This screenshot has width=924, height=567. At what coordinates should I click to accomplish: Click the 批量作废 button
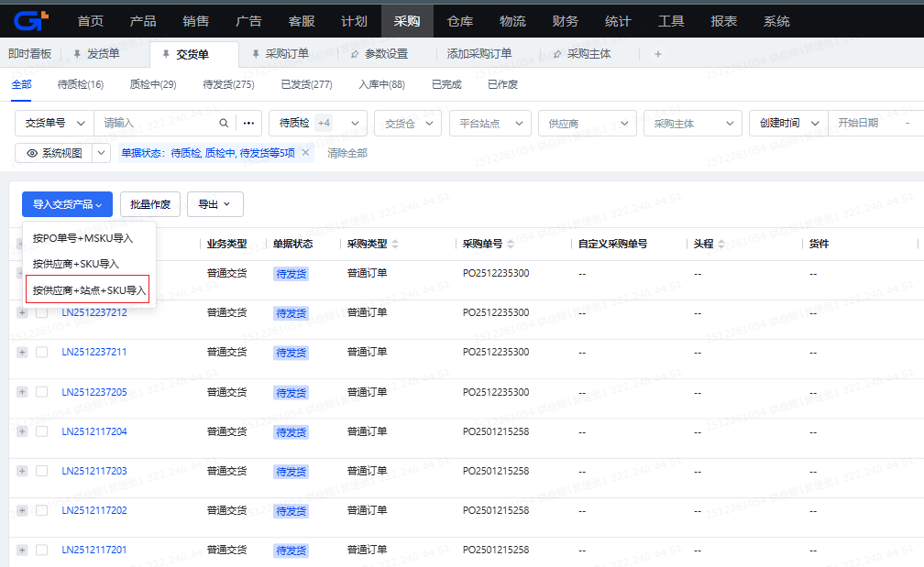click(150, 204)
